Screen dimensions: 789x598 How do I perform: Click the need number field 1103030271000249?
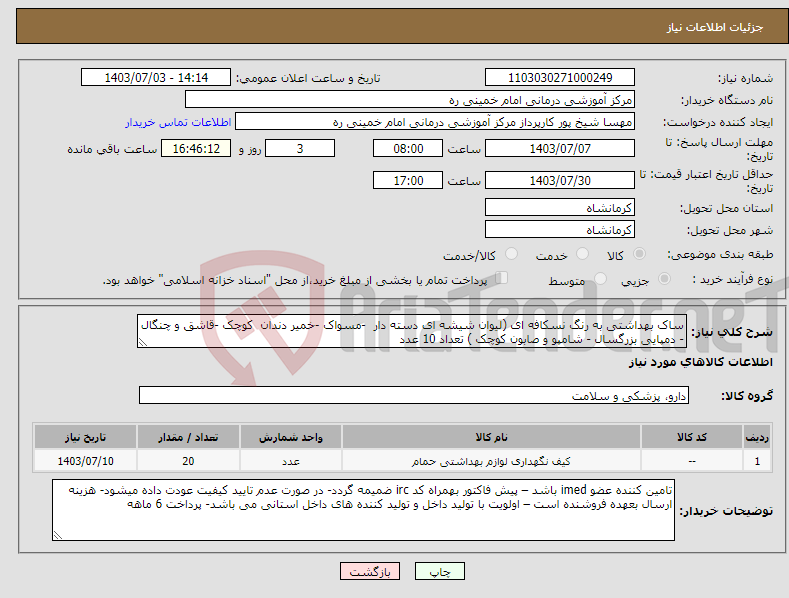pos(560,78)
